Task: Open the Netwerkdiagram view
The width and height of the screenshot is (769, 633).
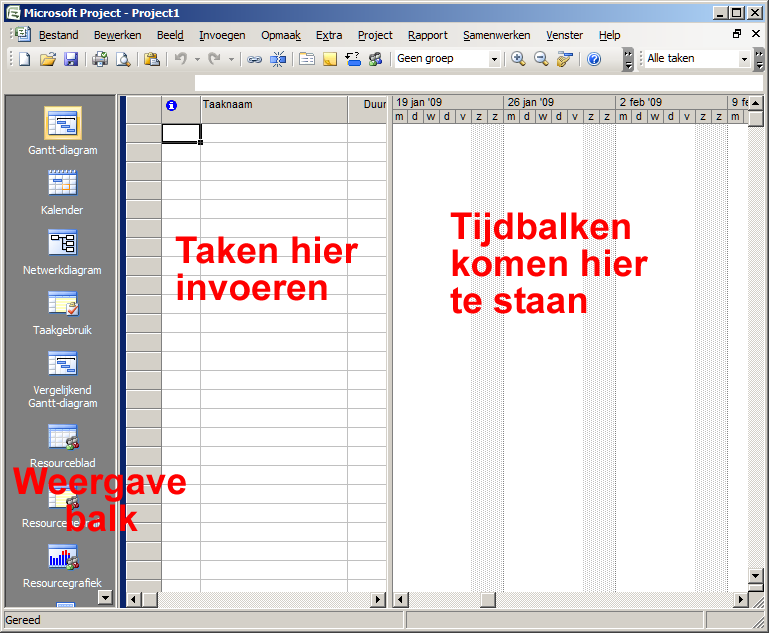Action: tap(62, 253)
